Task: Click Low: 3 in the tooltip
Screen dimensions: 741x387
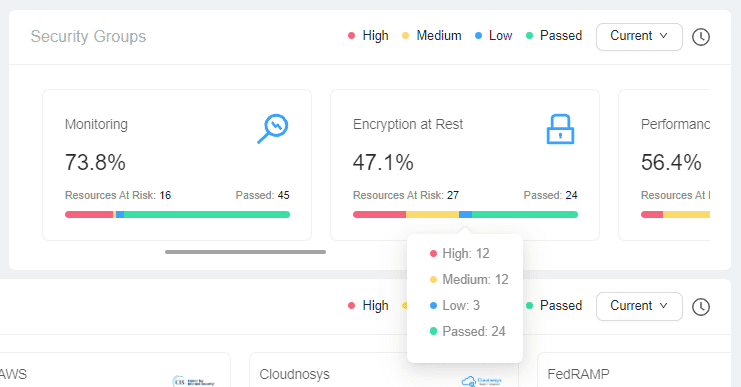Action: pos(455,306)
